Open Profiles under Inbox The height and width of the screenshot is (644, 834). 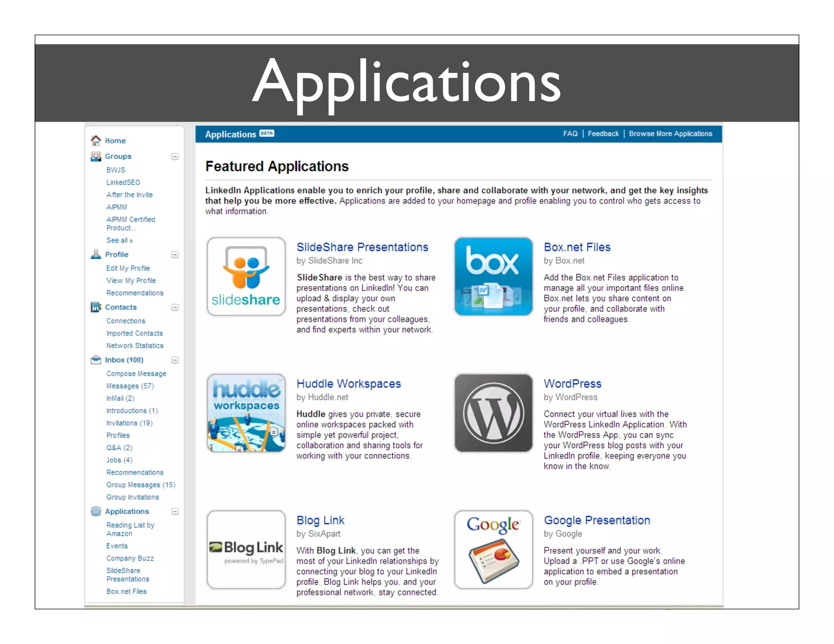pyautogui.click(x=118, y=435)
